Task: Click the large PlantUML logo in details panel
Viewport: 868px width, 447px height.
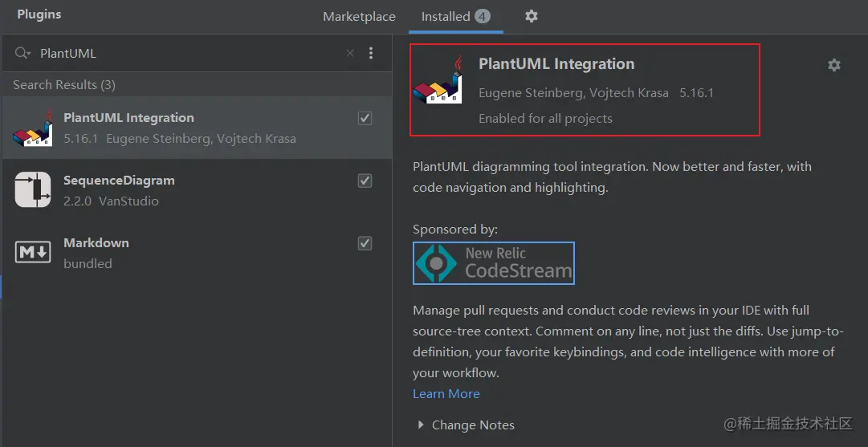Action: pos(438,79)
